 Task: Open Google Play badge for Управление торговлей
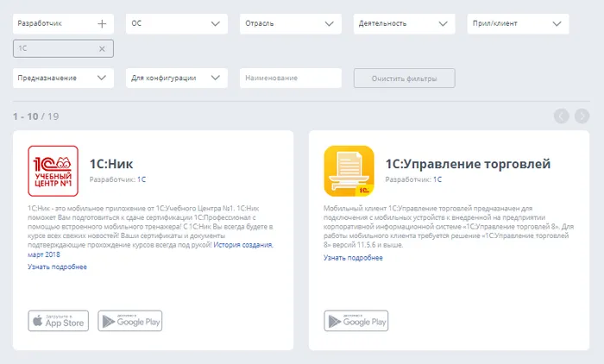coord(355,321)
